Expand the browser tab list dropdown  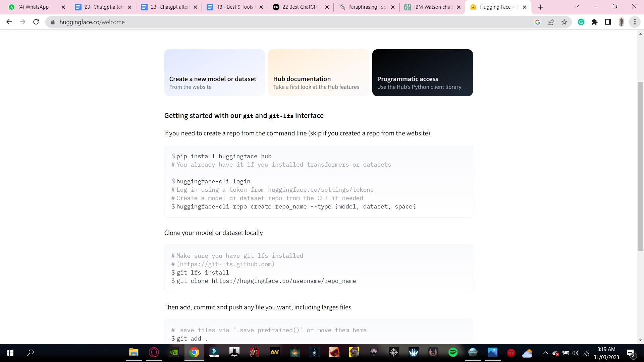[576, 7]
